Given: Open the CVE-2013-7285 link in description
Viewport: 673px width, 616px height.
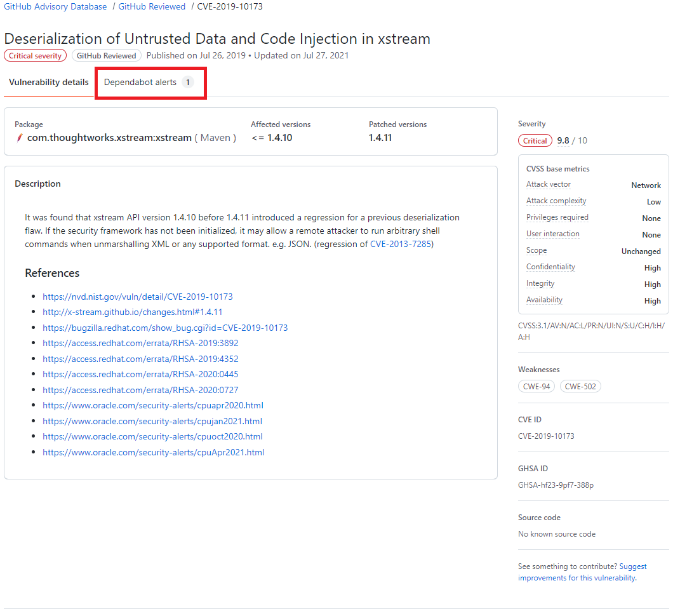Looking at the screenshot, I should click(401, 244).
